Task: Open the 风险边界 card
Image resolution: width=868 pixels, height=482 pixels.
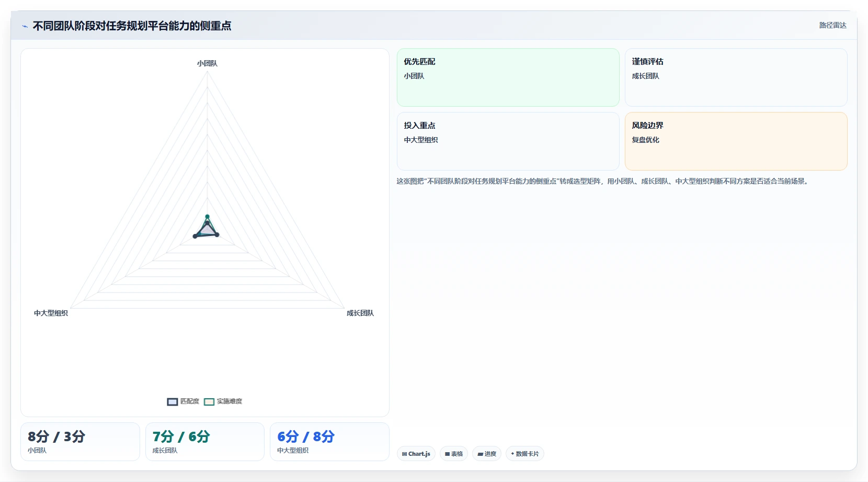Action: [736, 141]
